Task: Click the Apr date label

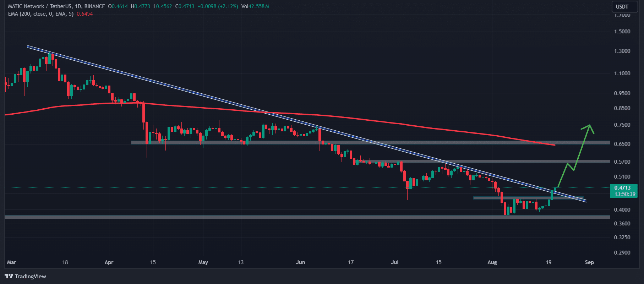Action: [x=109, y=262]
